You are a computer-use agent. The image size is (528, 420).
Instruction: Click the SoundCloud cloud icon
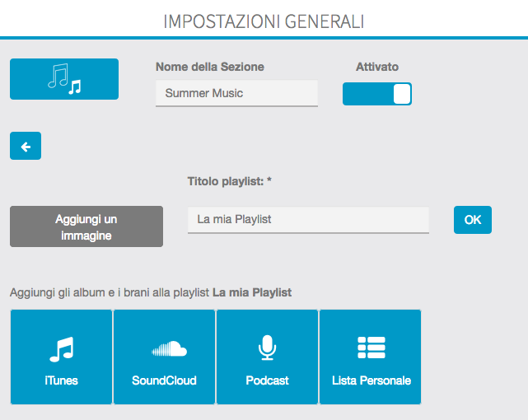(164, 349)
